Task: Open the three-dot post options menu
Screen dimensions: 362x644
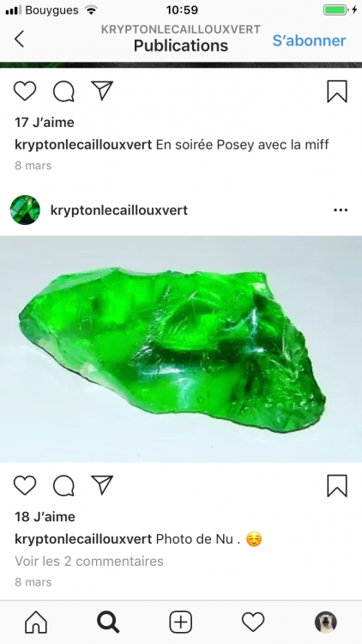Action: click(341, 210)
